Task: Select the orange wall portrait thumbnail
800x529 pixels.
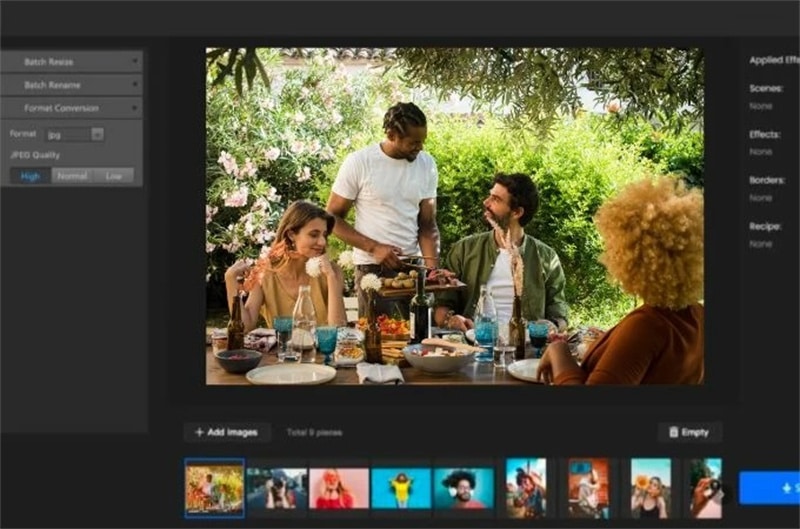Action: 588,488
